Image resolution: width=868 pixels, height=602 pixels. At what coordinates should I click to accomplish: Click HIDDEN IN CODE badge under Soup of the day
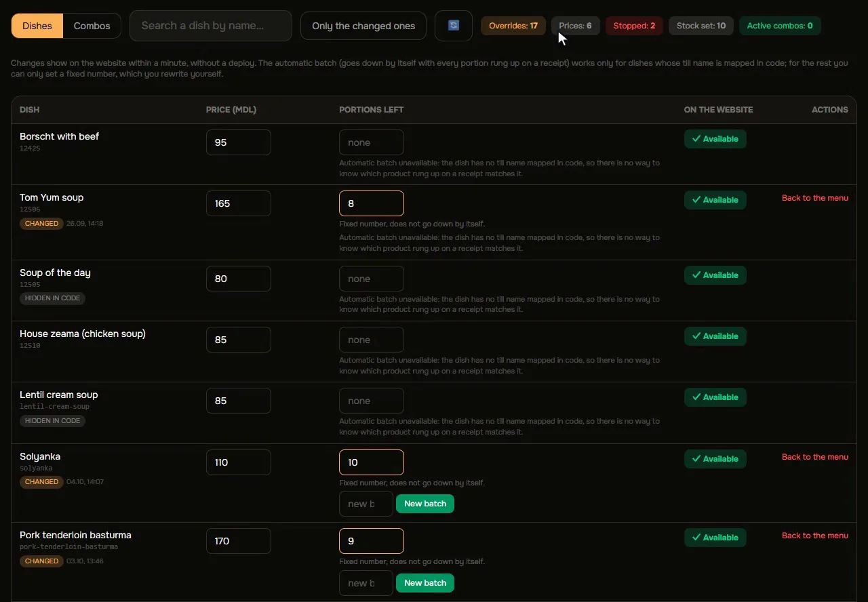coord(52,298)
